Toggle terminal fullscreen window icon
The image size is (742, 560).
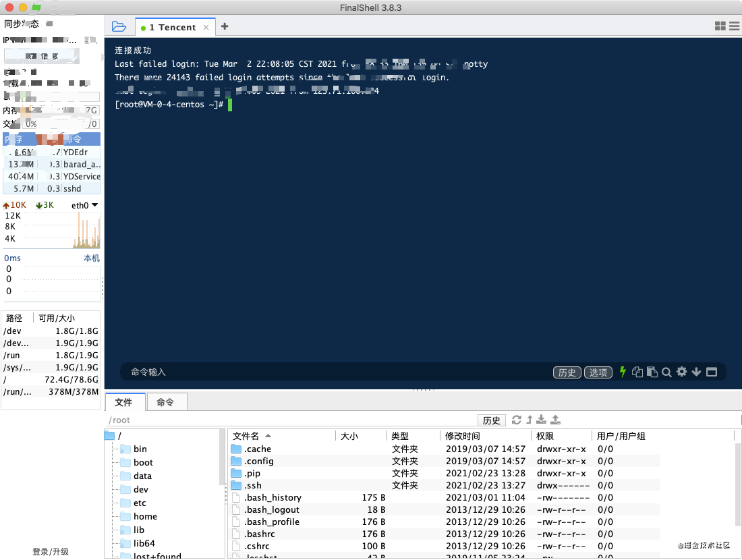[x=712, y=372]
